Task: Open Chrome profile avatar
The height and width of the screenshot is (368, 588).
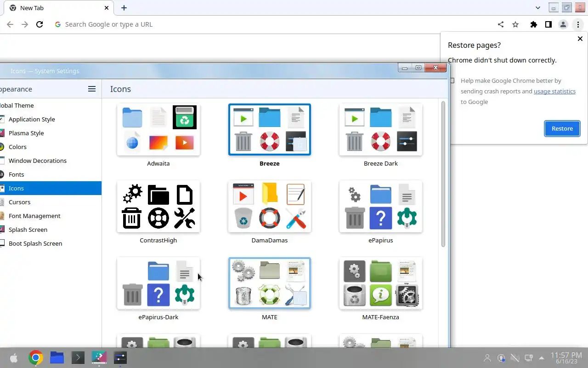Action: pyautogui.click(x=563, y=24)
